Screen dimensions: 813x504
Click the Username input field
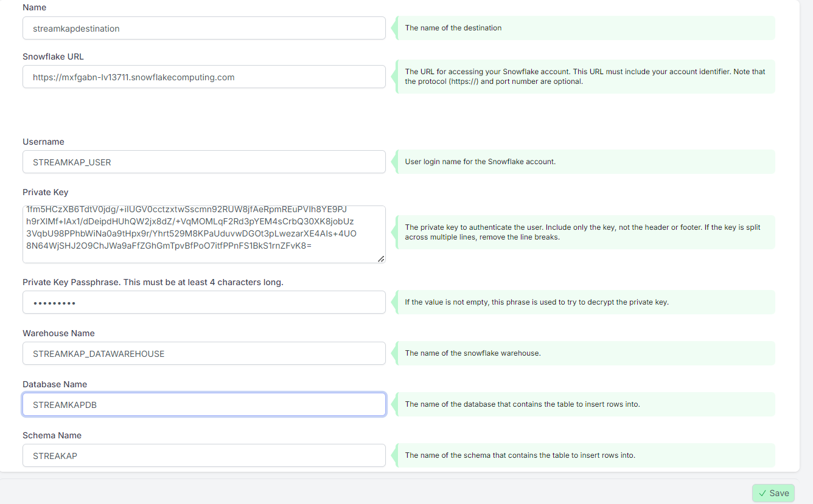(x=204, y=162)
